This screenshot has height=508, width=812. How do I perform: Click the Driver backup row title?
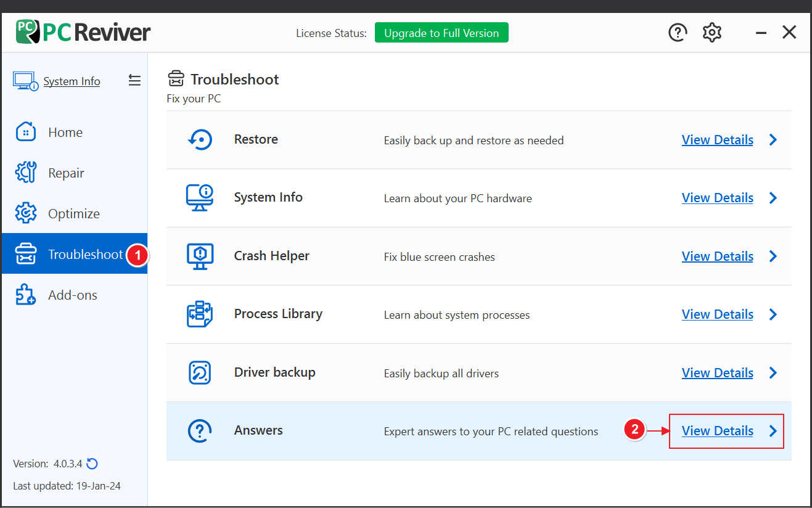coord(275,372)
